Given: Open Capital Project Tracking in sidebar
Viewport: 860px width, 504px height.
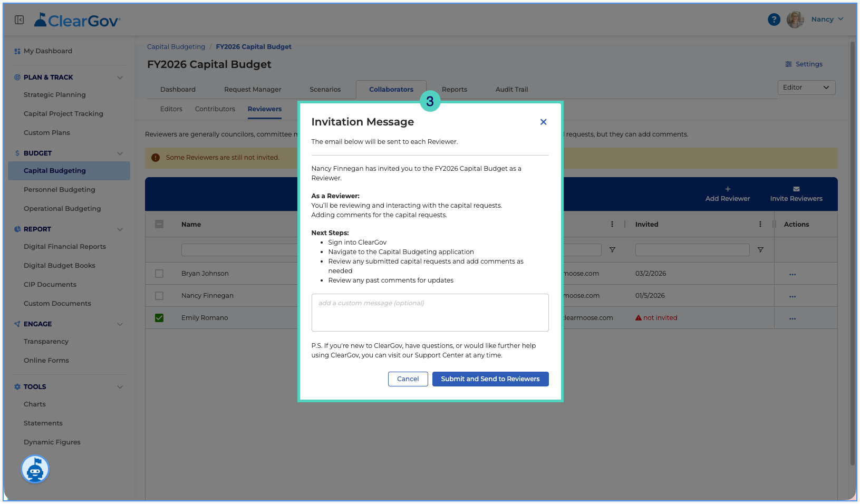Looking at the screenshot, I should pos(63,114).
